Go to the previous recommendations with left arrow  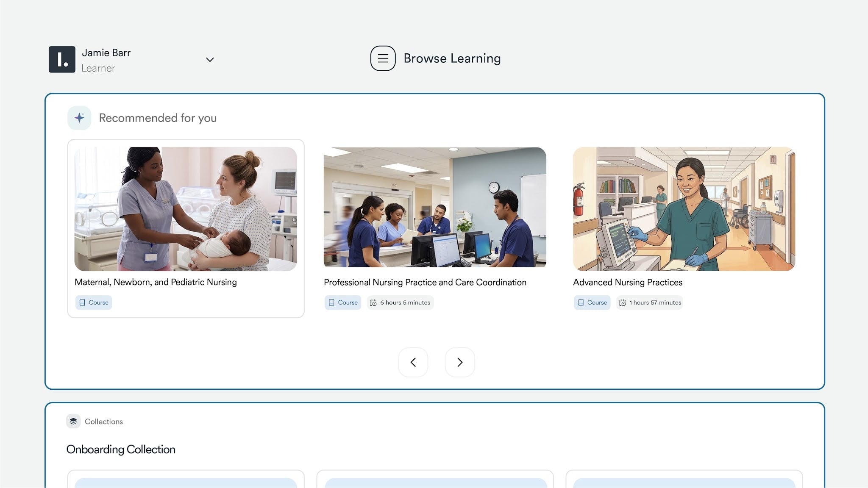click(x=413, y=362)
